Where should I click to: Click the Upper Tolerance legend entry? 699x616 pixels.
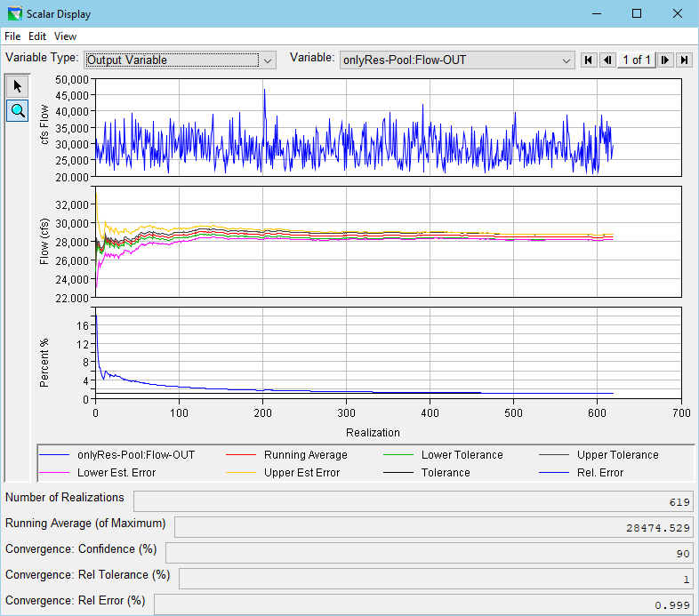(617, 454)
